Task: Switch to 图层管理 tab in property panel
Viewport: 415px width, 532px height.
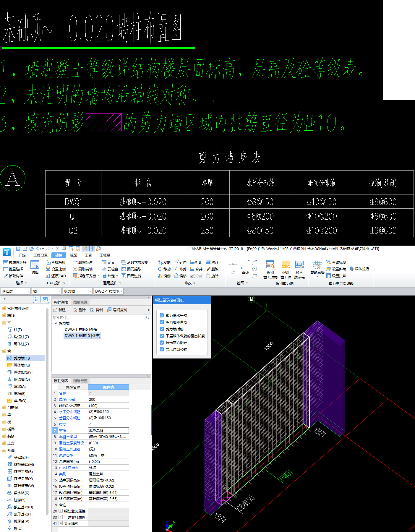Action: pos(80,381)
